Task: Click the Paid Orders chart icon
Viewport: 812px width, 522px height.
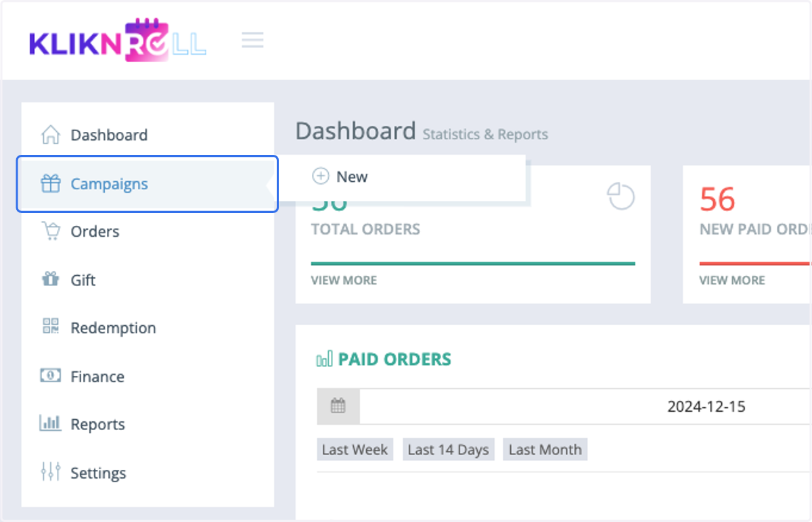Action: 324,359
